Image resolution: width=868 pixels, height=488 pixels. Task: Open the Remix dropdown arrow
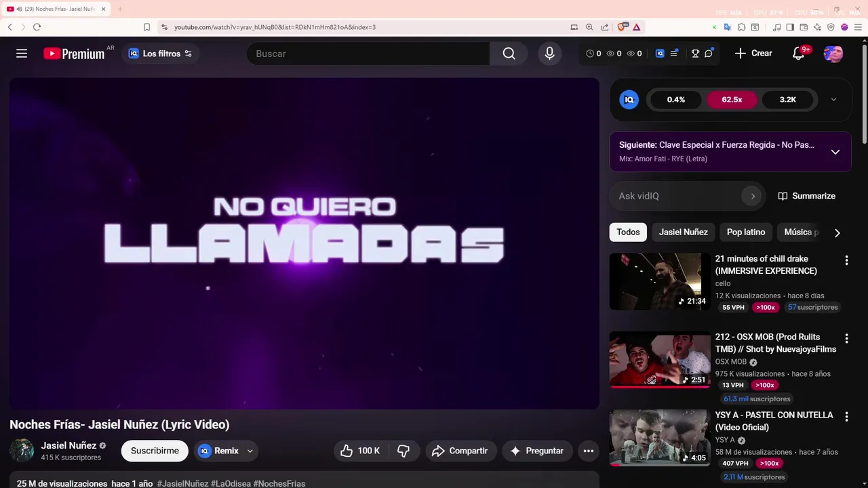click(250, 451)
